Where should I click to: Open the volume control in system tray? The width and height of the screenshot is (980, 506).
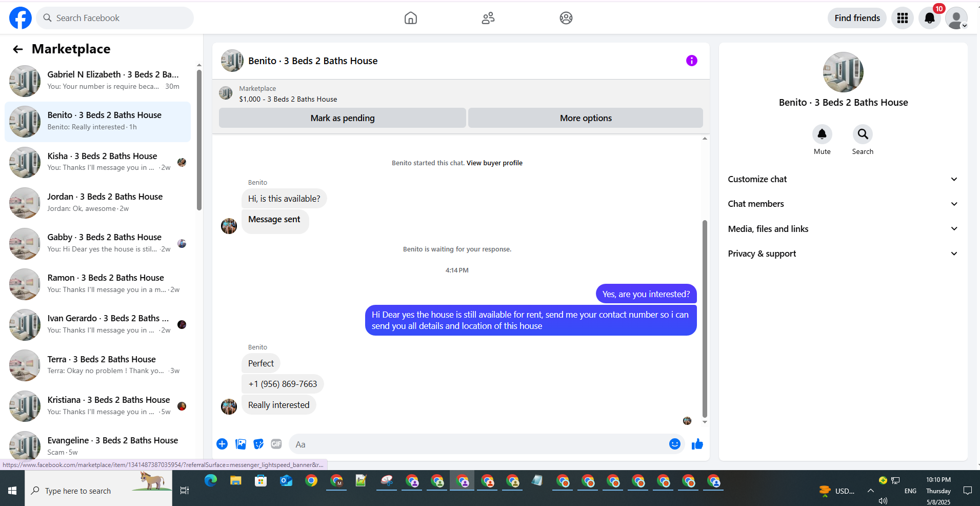point(883,501)
